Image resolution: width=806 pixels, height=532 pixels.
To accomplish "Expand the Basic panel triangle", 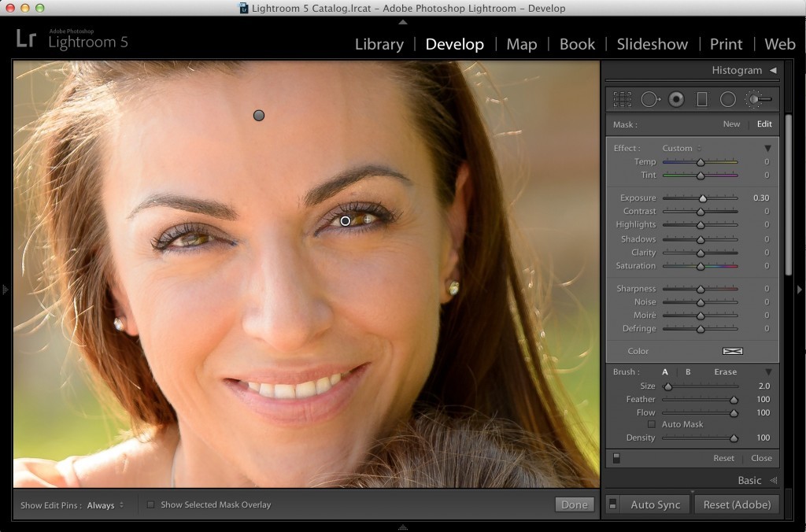I will tap(773, 481).
